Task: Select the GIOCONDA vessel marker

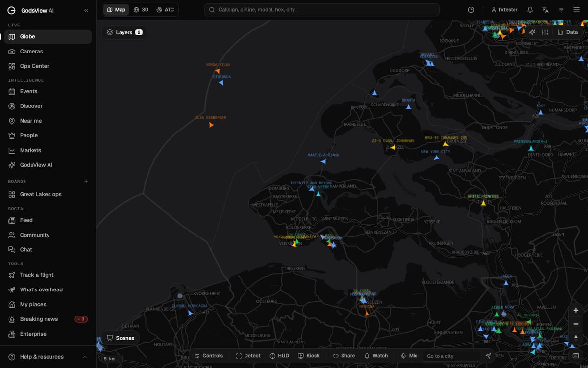Action: [x=221, y=82]
